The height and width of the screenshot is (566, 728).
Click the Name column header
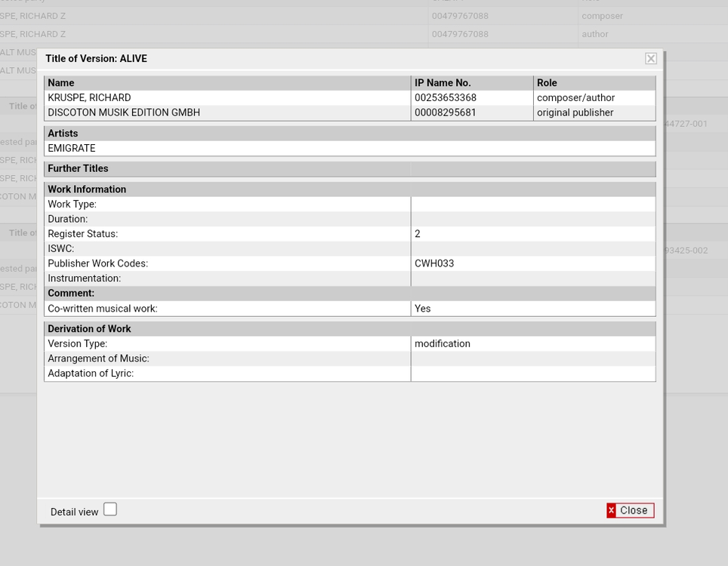(x=227, y=83)
